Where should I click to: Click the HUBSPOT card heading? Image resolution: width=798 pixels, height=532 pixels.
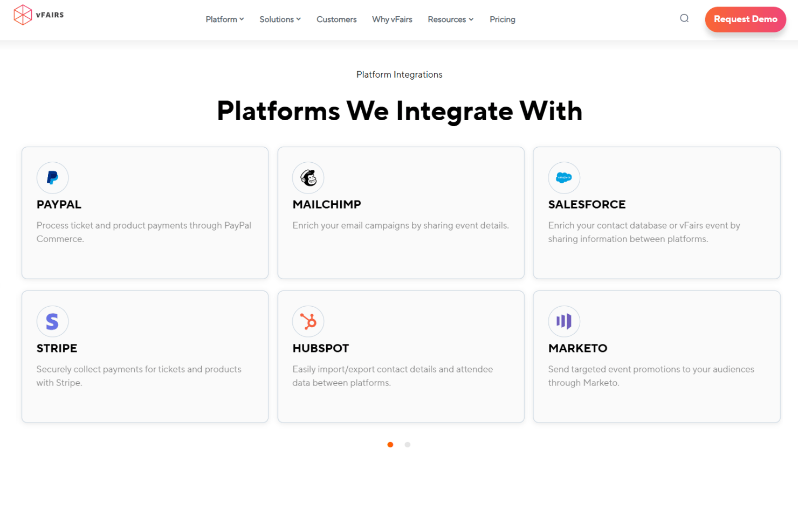[x=321, y=349]
